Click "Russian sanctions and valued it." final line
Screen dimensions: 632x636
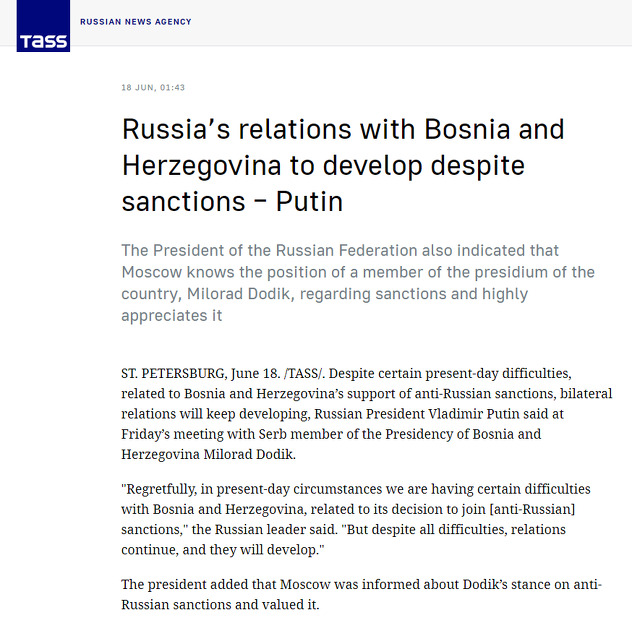click(220, 605)
